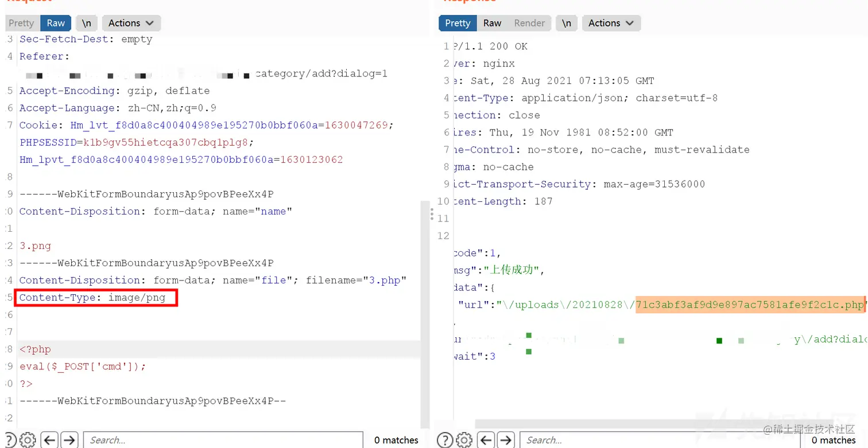Click the filename="3.php" text
This screenshot has height=448, width=868.
(356, 280)
